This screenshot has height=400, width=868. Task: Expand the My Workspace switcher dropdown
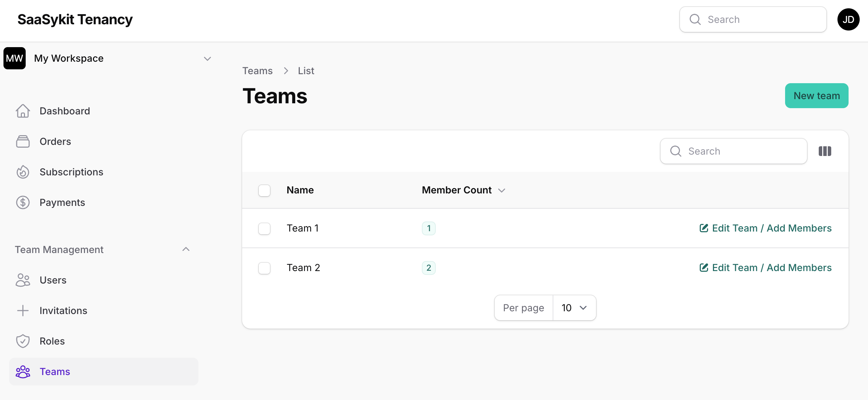coord(207,59)
